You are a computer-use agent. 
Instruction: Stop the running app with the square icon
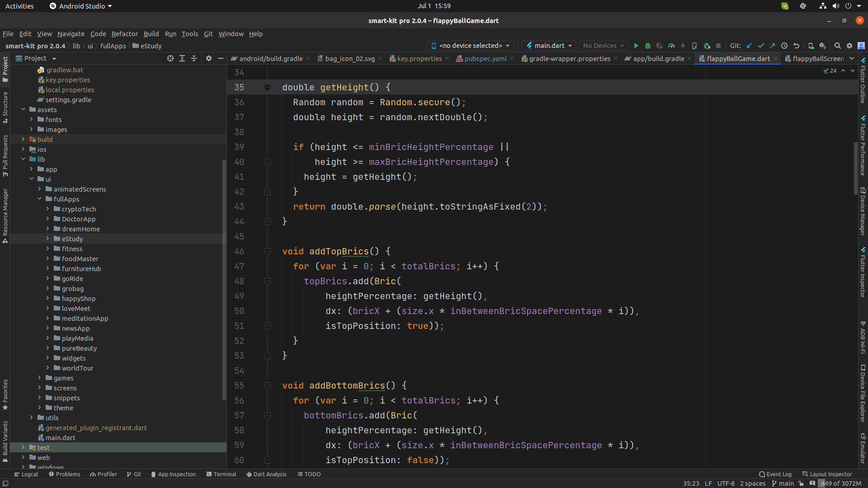(718, 46)
